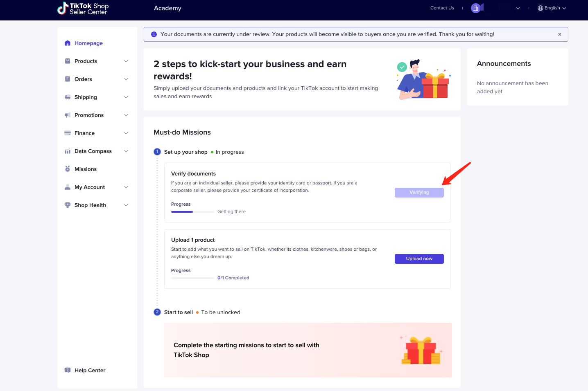Screen dimensions: 588x391
Task: Expand the Products menu chevron
Action: click(126, 61)
